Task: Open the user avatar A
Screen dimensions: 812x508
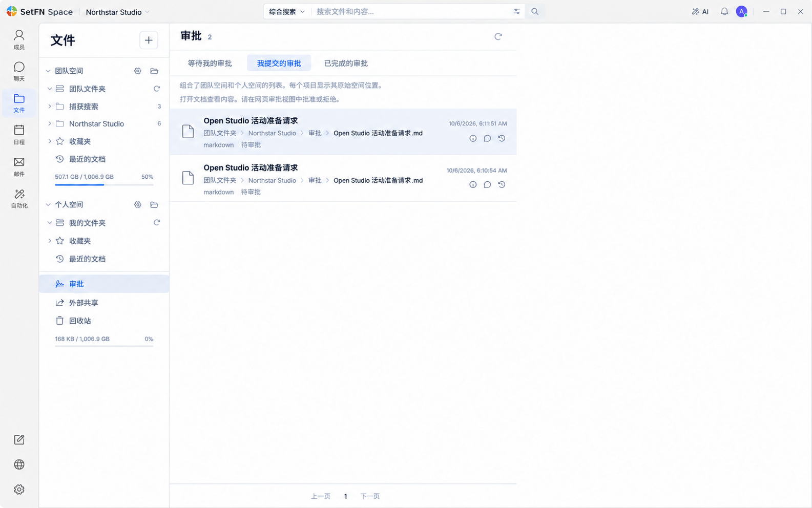Action: [741, 11]
